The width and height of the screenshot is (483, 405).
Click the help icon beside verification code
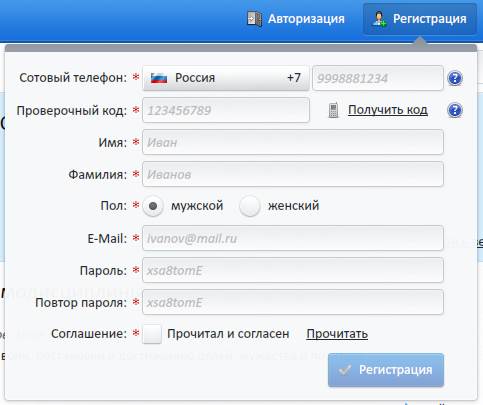(x=455, y=110)
